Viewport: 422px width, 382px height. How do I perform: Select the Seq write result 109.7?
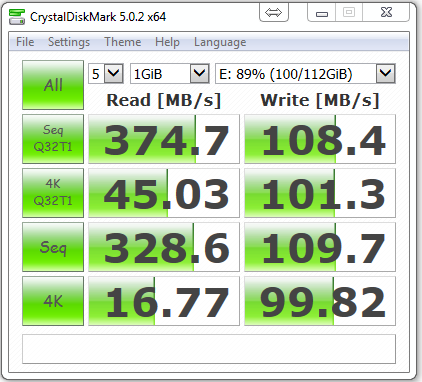(x=320, y=247)
